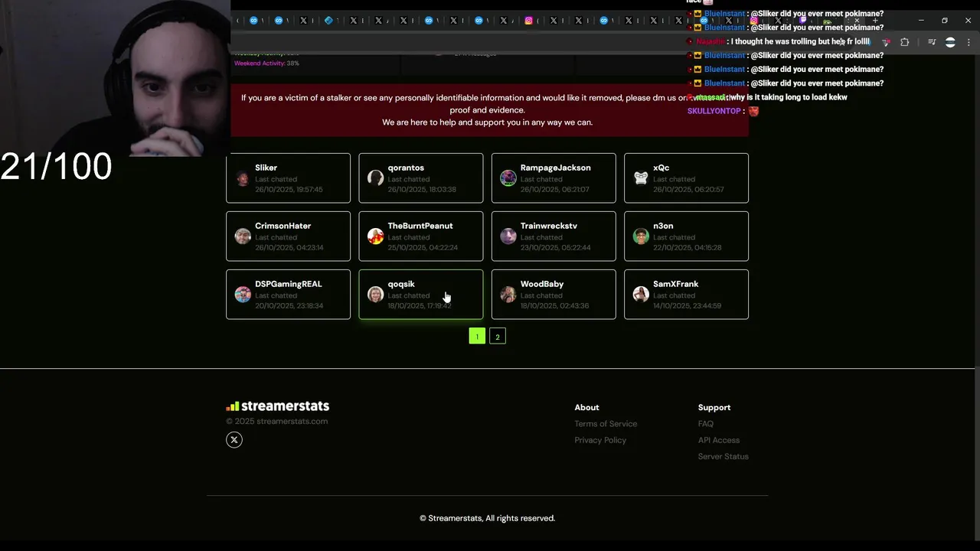Click the X social icon in the footer
This screenshot has height=551, width=980.
coord(234,439)
